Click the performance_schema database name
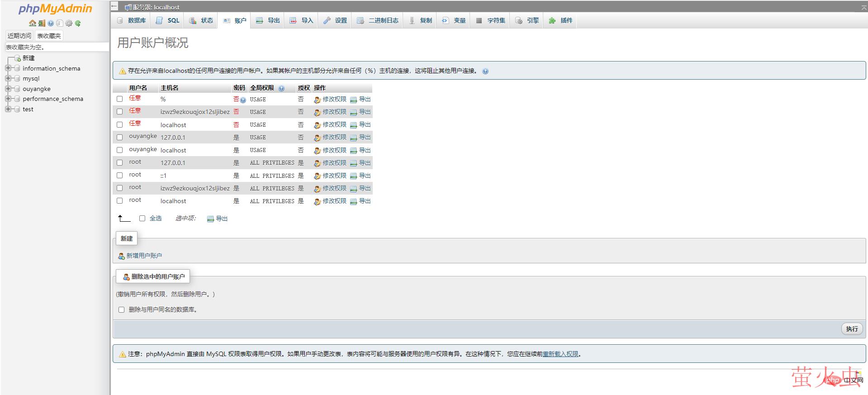Image resolution: width=868 pixels, height=395 pixels. [53, 99]
